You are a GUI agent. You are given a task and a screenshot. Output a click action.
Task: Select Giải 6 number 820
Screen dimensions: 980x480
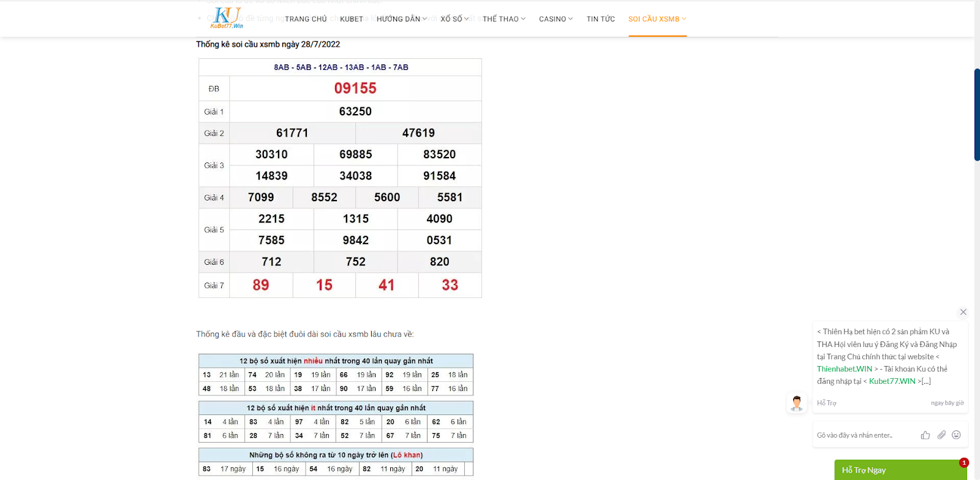pos(440,262)
